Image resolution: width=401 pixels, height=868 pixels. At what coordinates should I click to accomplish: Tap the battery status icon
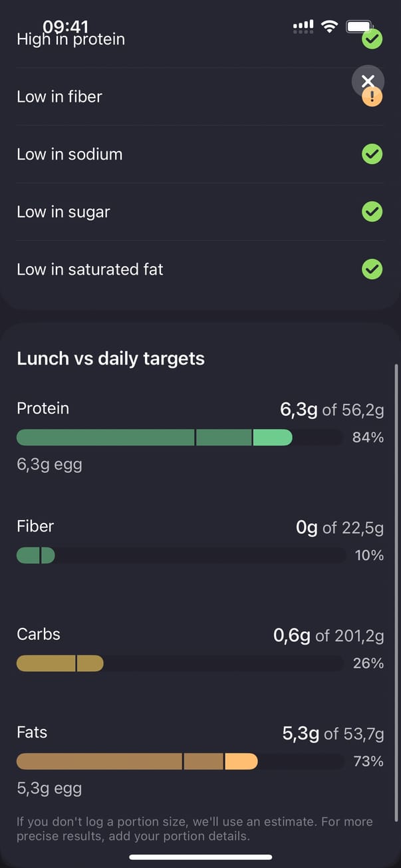pos(360,27)
